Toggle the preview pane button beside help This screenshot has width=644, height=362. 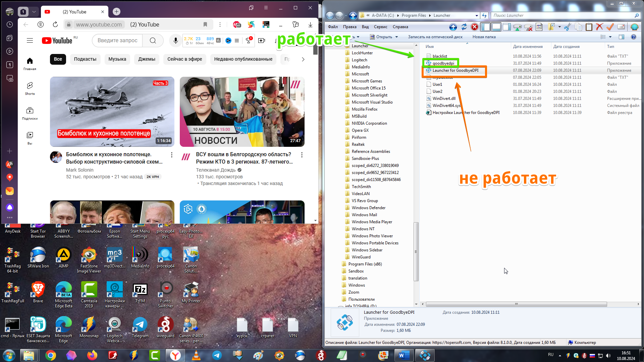click(622, 37)
